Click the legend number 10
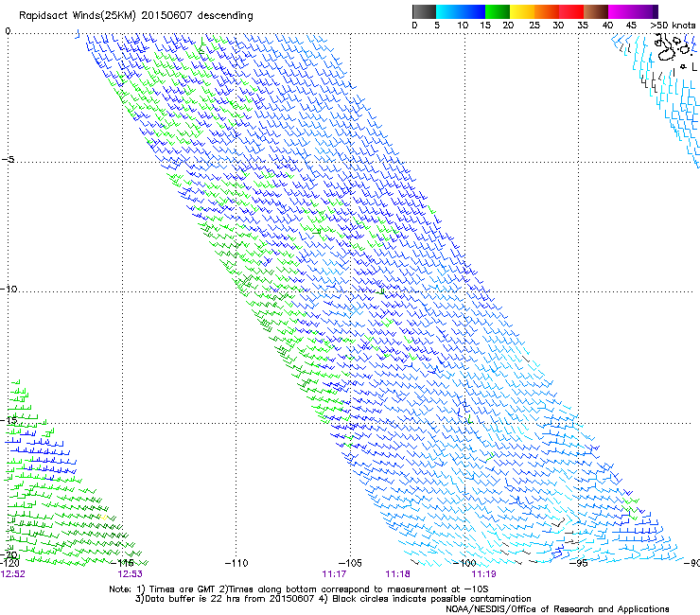This screenshot has width=700, height=615. point(463,25)
